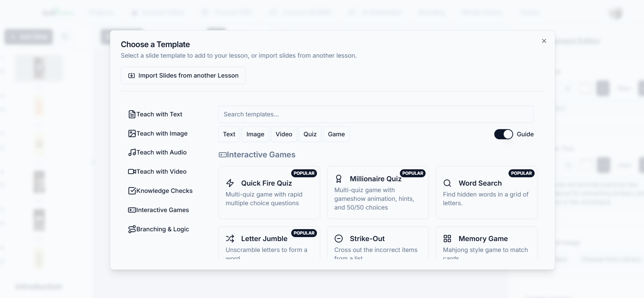Toggle the Guide switch off

(503, 134)
